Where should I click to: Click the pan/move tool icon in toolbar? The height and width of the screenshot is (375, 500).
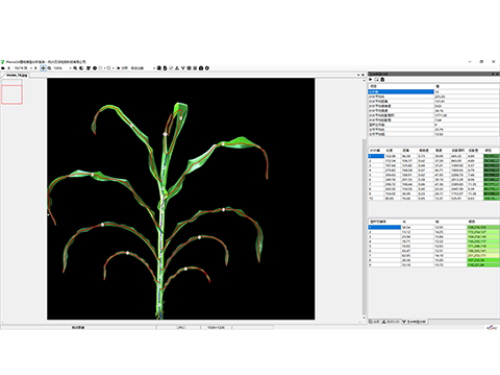pos(43,68)
